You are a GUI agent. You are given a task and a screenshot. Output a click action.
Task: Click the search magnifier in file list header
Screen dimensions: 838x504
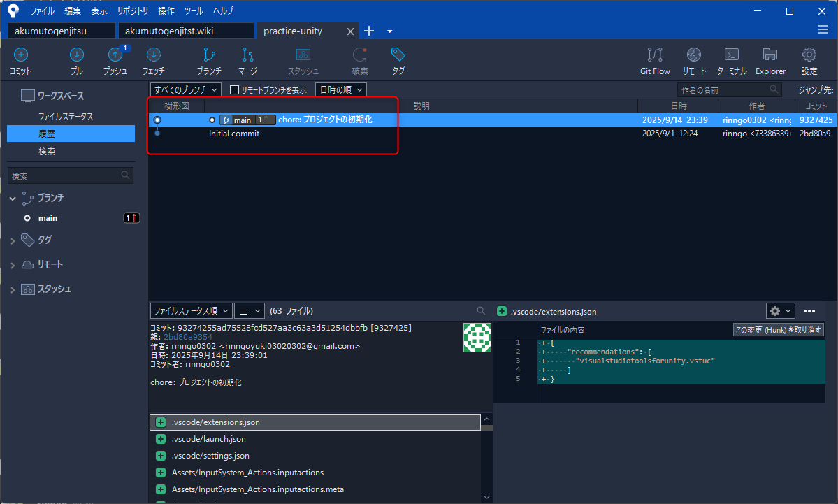(481, 310)
